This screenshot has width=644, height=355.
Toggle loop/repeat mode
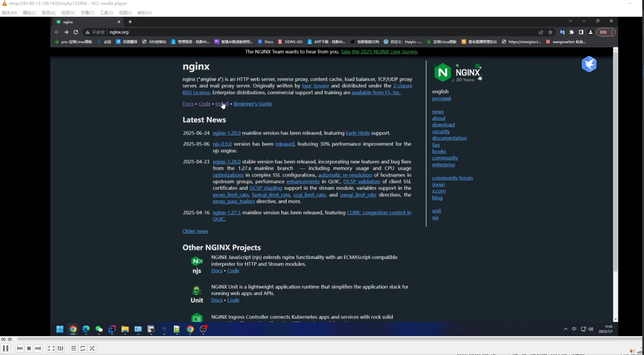[x=83, y=348]
